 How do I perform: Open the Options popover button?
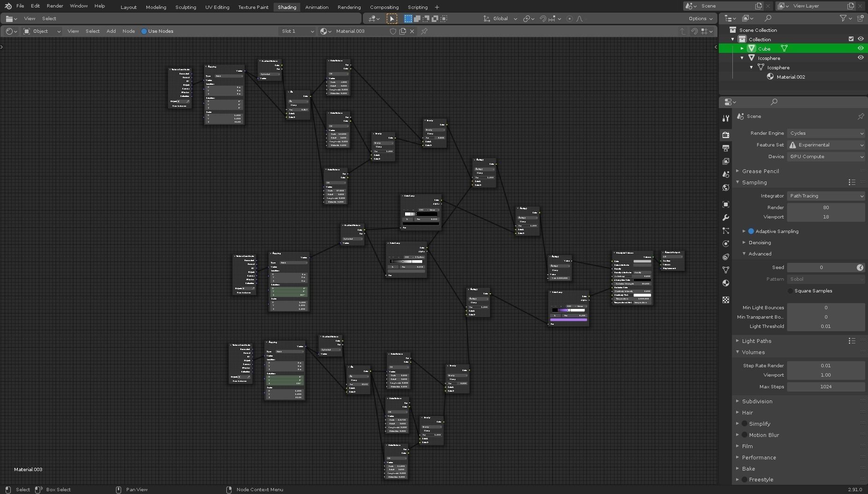click(701, 19)
